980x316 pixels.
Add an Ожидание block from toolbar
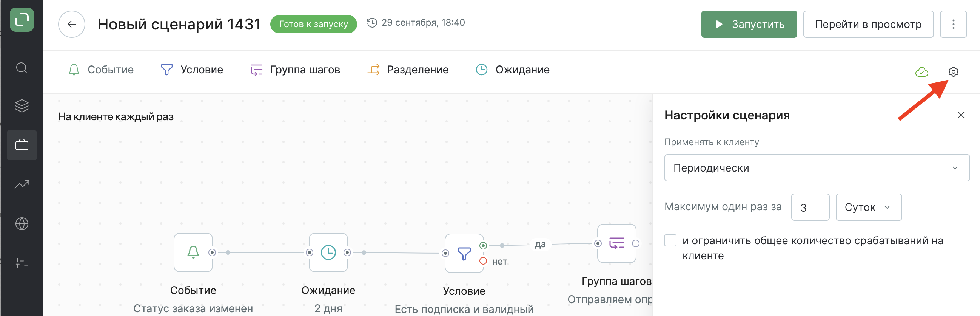pyautogui.click(x=512, y=70)
